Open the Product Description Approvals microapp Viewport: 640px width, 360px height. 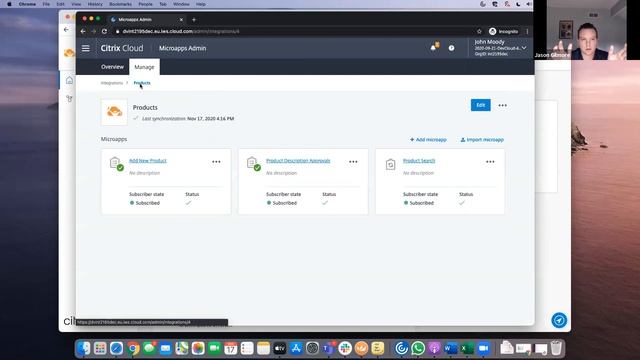(x=298, y=161)
